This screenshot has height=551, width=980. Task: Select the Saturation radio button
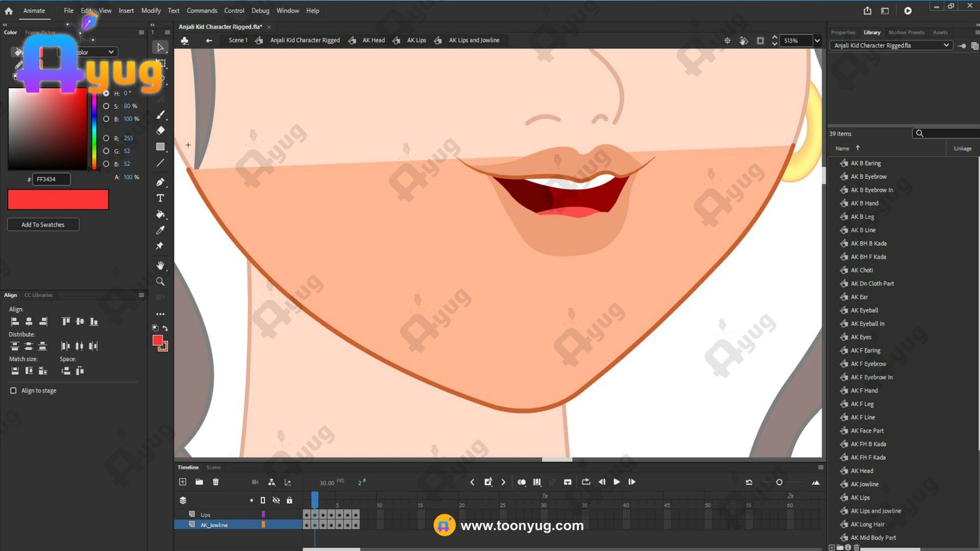coord(106,106)
